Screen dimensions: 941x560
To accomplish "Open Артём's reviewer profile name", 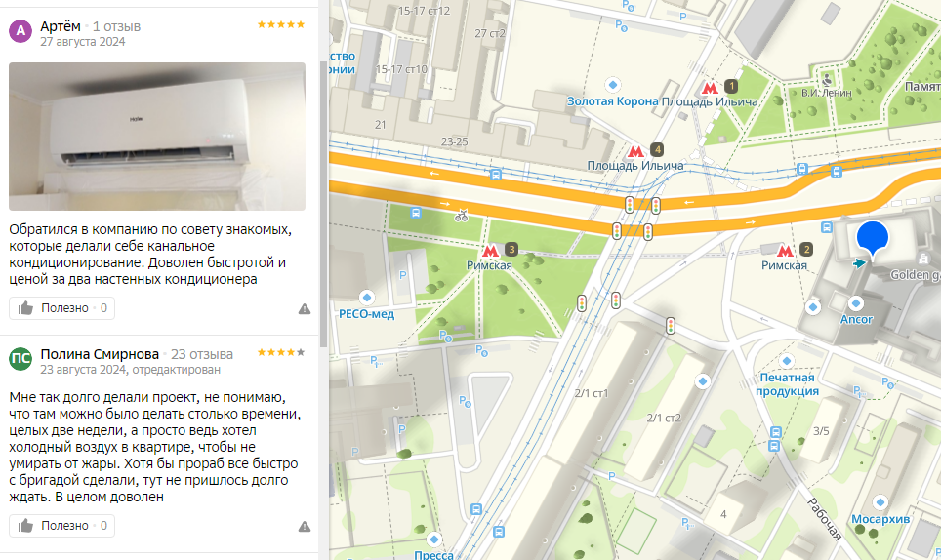I will click(x=60, y=26).
